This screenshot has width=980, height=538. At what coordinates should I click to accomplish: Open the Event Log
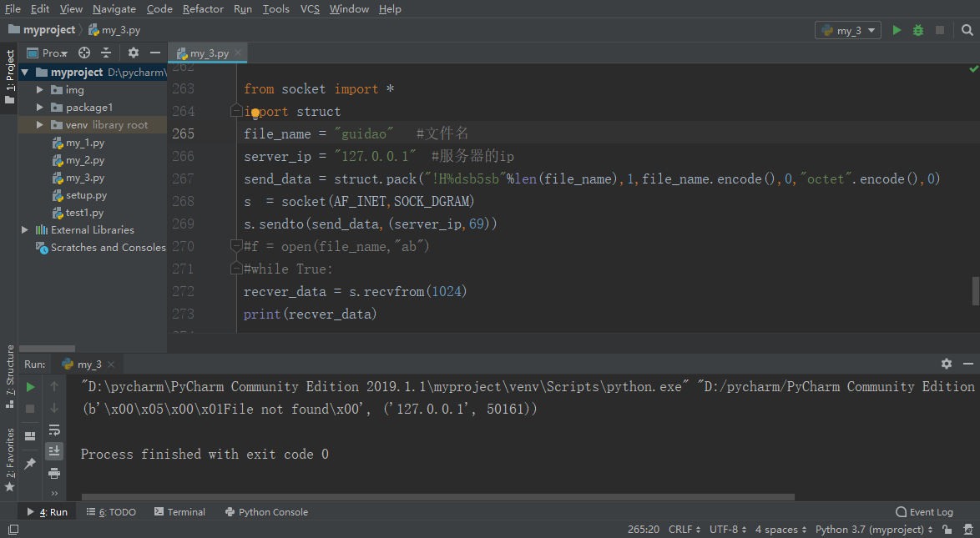[x=924, y=512]
